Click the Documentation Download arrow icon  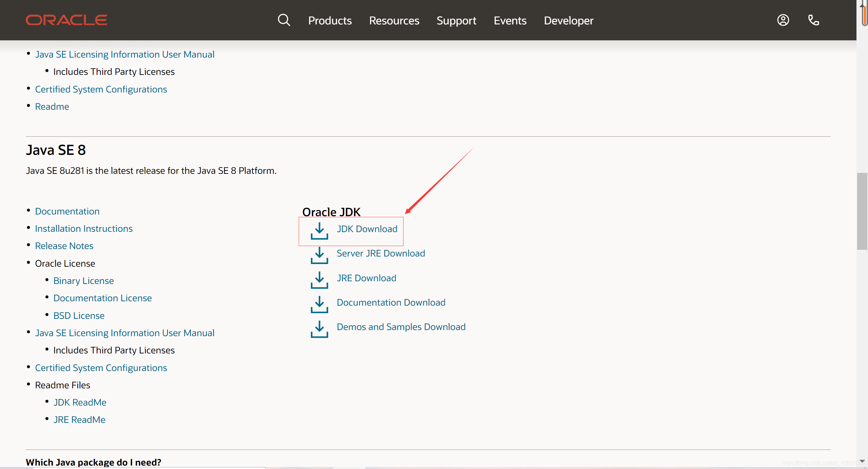pos(319,305)
